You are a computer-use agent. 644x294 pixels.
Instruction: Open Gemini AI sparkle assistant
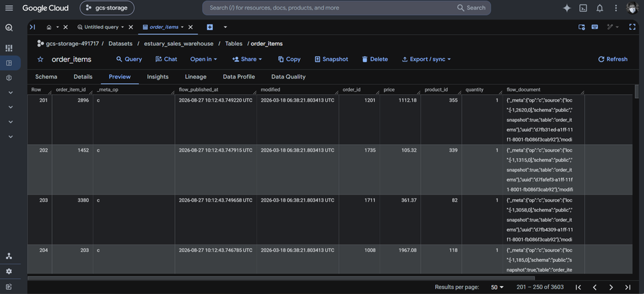(567, 8)
